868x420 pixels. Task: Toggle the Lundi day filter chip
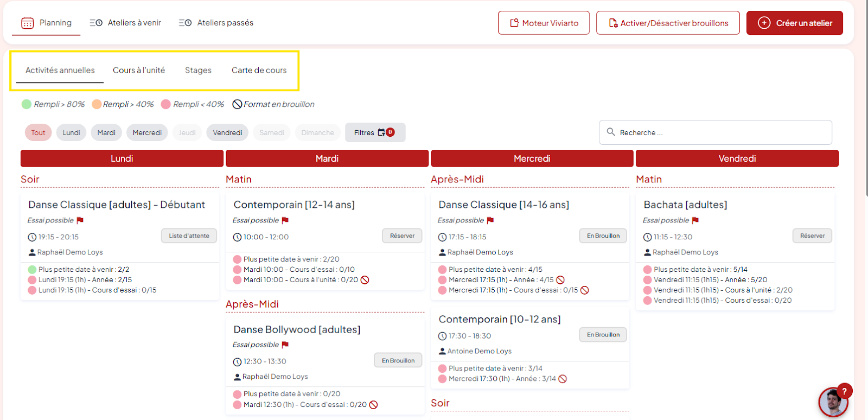tap(71, 132)
